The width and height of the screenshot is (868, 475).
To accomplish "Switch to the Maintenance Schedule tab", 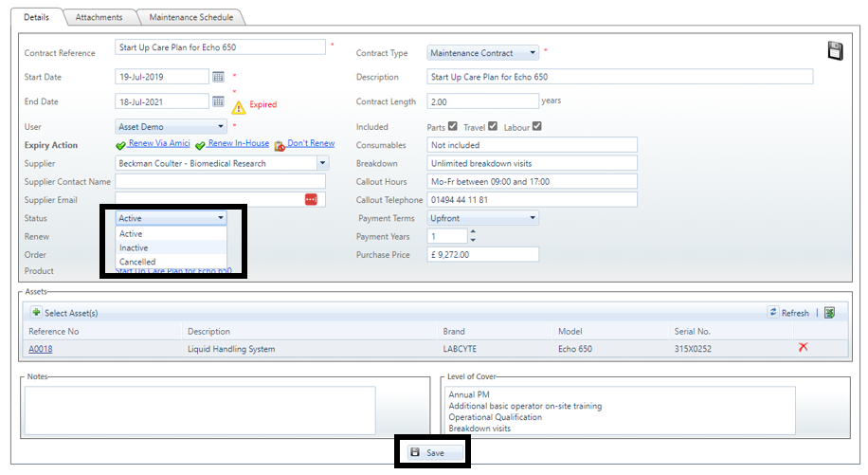I will coord(191,17).
